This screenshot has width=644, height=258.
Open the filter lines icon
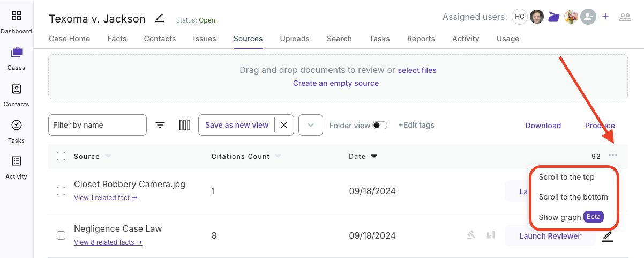tap(160, 125)
